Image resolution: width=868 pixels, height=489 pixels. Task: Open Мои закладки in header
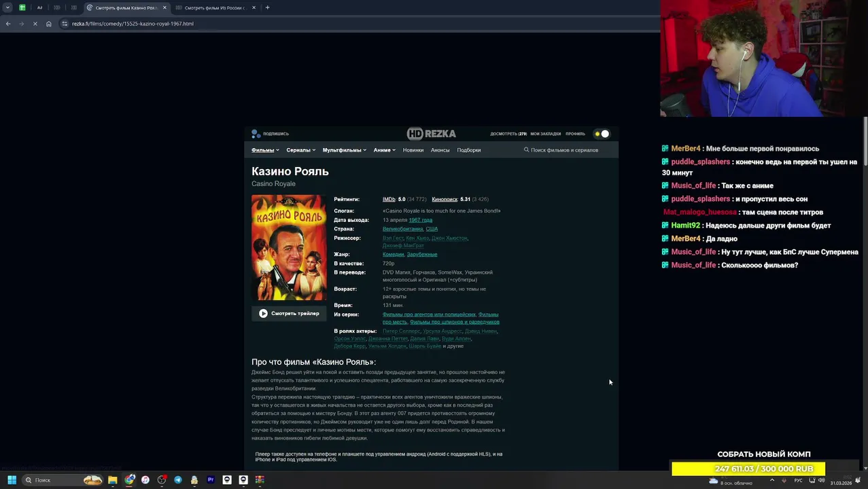point(546,134)
